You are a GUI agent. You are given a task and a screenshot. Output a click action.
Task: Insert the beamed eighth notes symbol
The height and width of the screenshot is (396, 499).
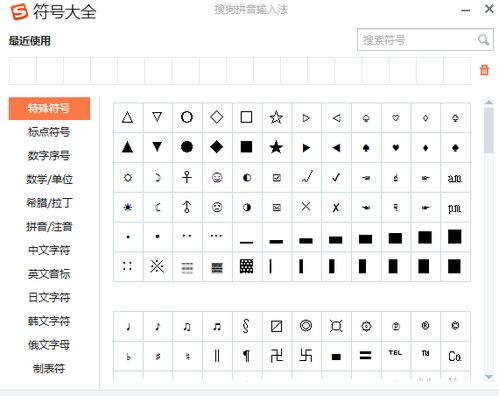pyautogui.click(x=187, y=326)
